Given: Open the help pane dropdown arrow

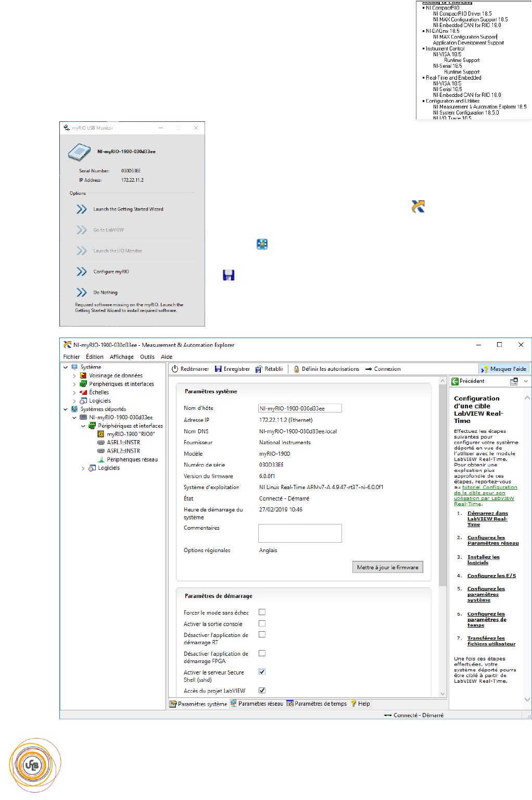Looking at the screenshot, I should 526,381.
